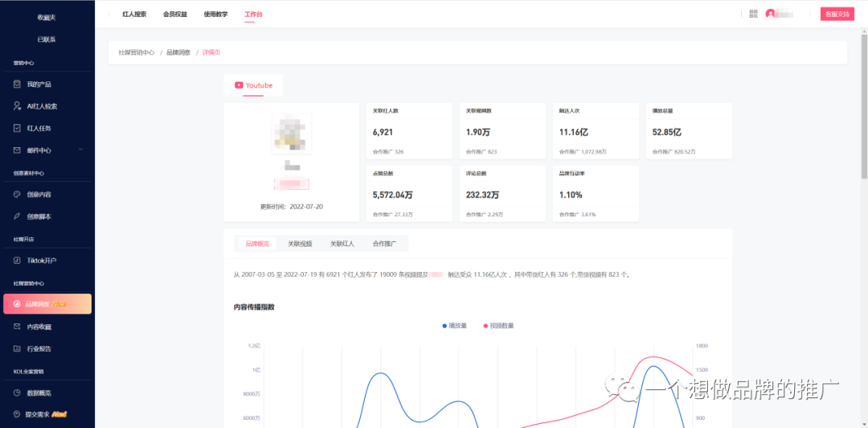Switch to the 关联红人 tab

pos(342,244)
